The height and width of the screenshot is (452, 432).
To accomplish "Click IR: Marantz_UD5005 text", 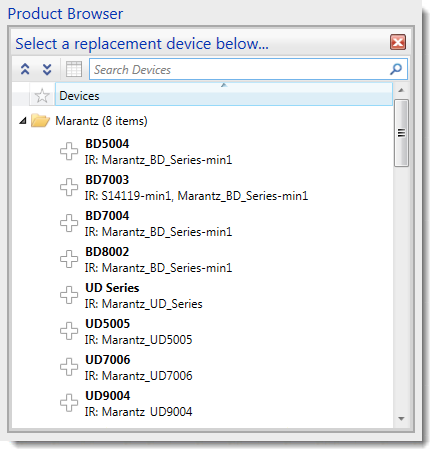I will coord(139,340).
